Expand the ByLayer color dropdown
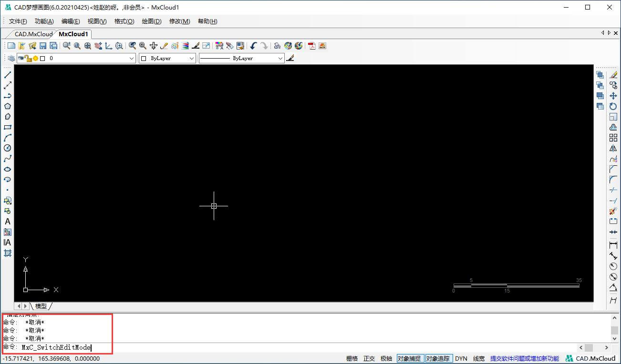 pos(191,58)
